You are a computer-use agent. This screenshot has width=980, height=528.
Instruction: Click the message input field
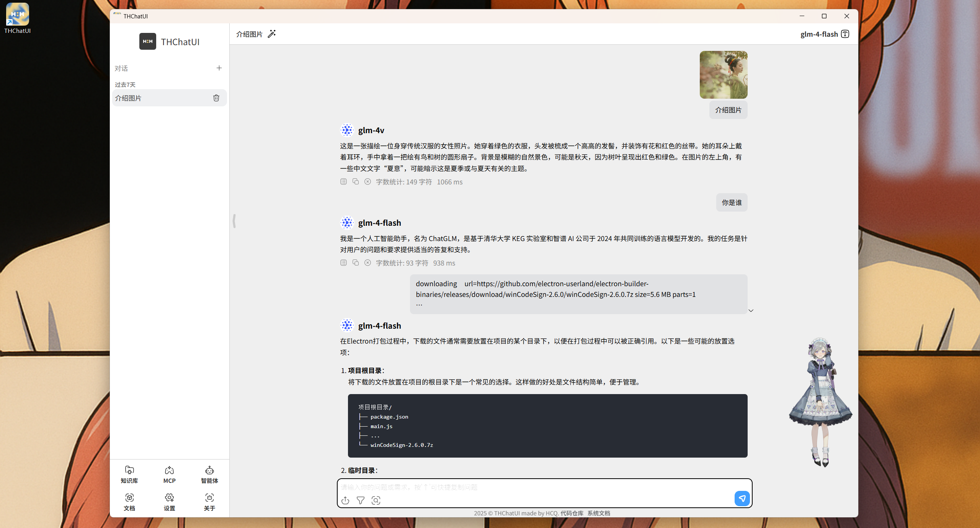[536, 487]
